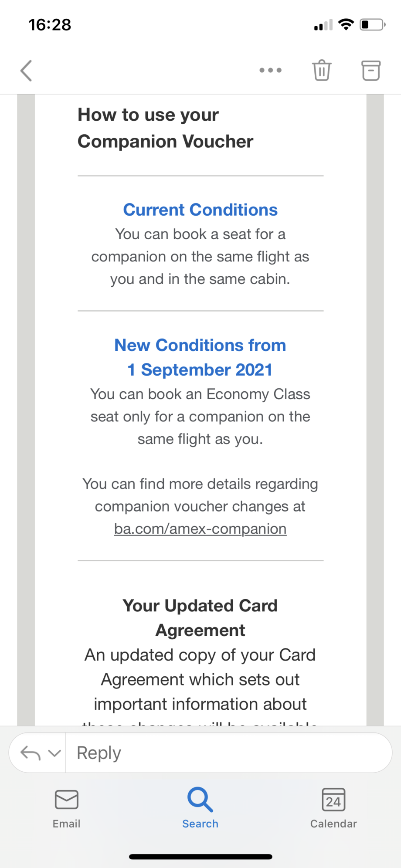Tap New Conditions from 1 September 2021 heading
The image size is (401, 868).
click(x=200, y=357)
